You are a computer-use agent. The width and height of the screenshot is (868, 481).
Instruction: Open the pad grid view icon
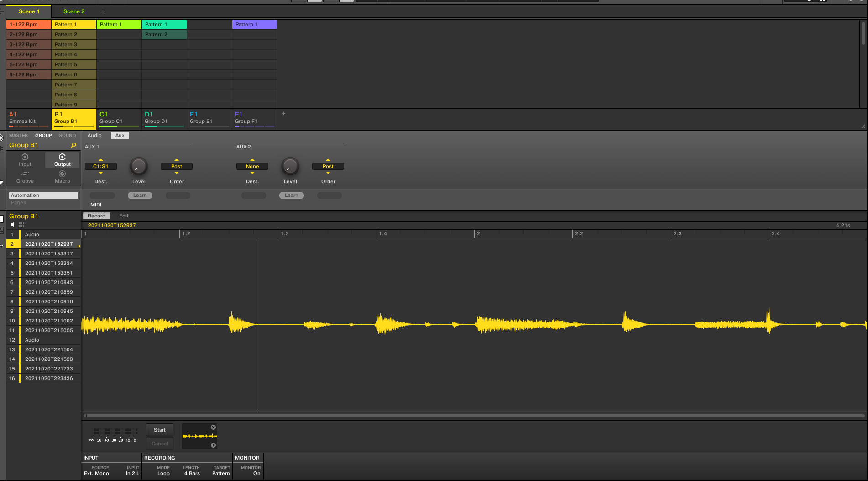point(21,225)
